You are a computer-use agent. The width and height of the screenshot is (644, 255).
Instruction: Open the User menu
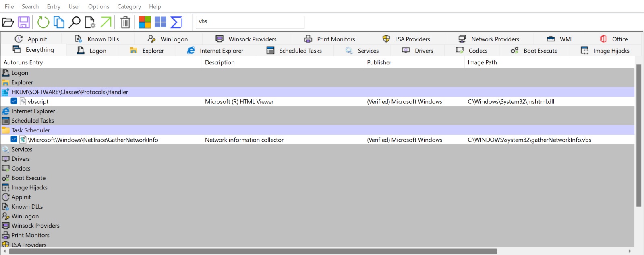(x=74, y=6)
